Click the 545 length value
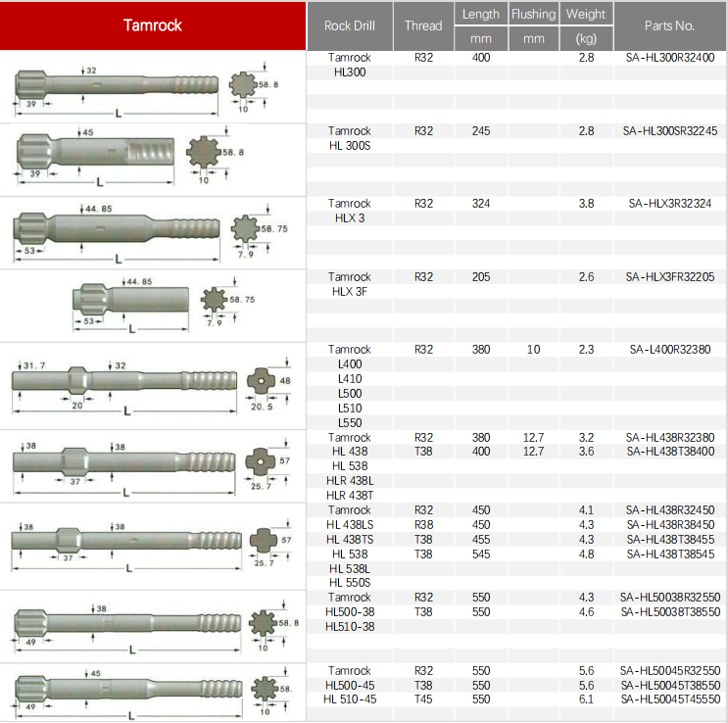 (481, 554)
